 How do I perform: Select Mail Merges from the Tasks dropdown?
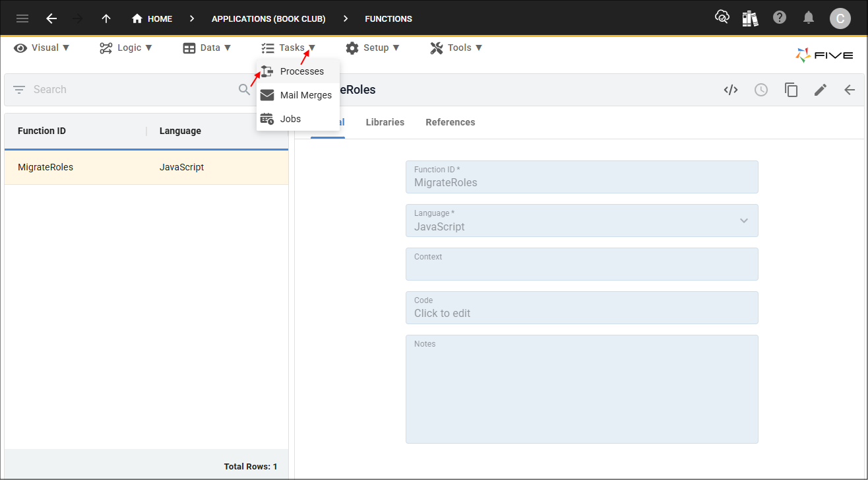(298, 95)
